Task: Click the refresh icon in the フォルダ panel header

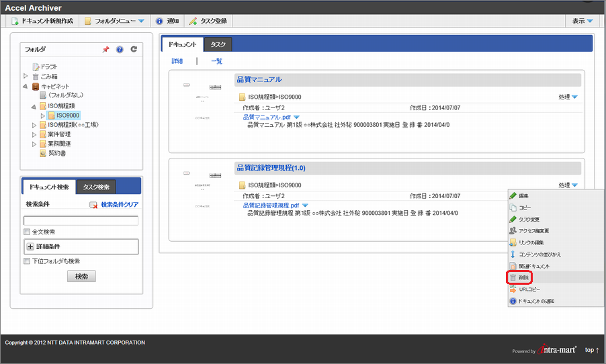Action: pos(134,50)
